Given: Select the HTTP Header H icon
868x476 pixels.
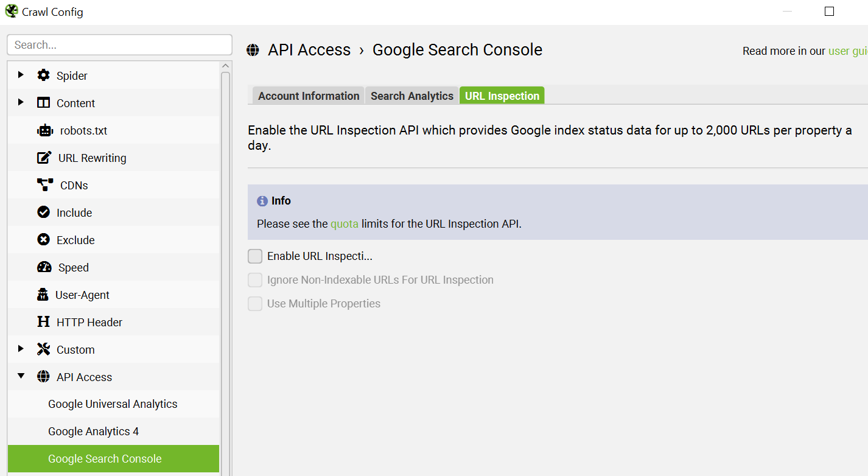Looking at the screenshot, I should click(x=43, y=322).
